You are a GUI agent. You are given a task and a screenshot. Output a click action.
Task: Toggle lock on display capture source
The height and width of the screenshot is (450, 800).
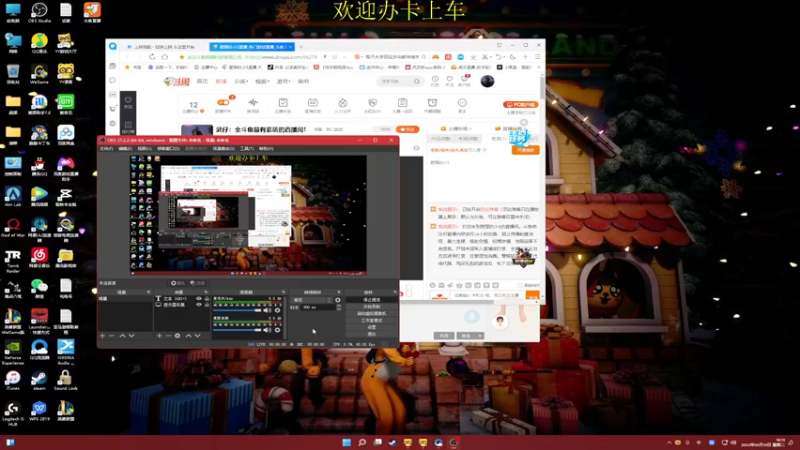click(207, 305)
